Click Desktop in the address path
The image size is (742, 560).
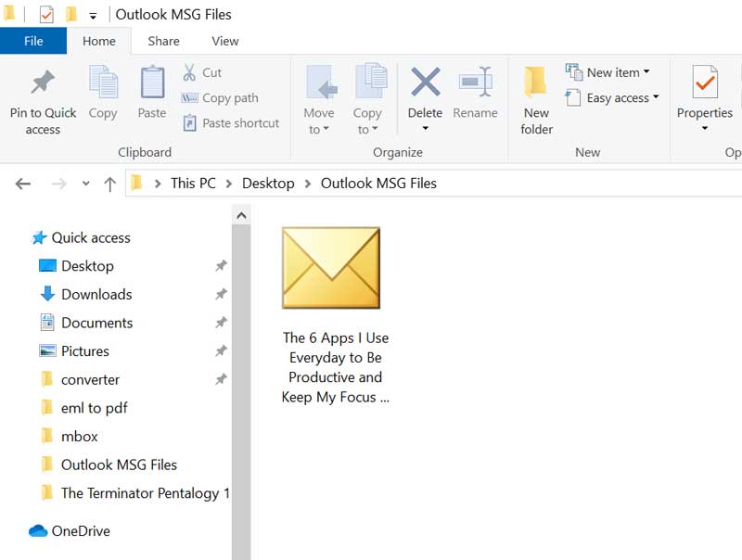pyautogui.click(x=268, y=183)
